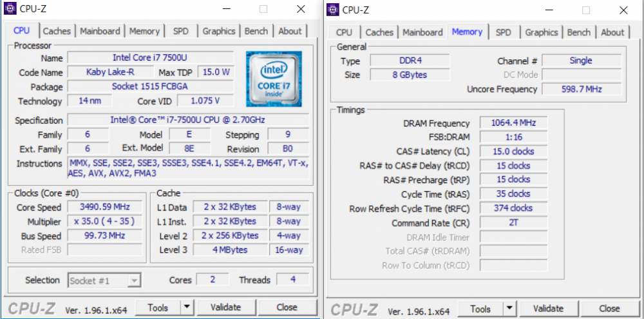Minimize the right CPU-Z window
The width and height of the screenshot is (644, 319).
[x=549, y=10]
